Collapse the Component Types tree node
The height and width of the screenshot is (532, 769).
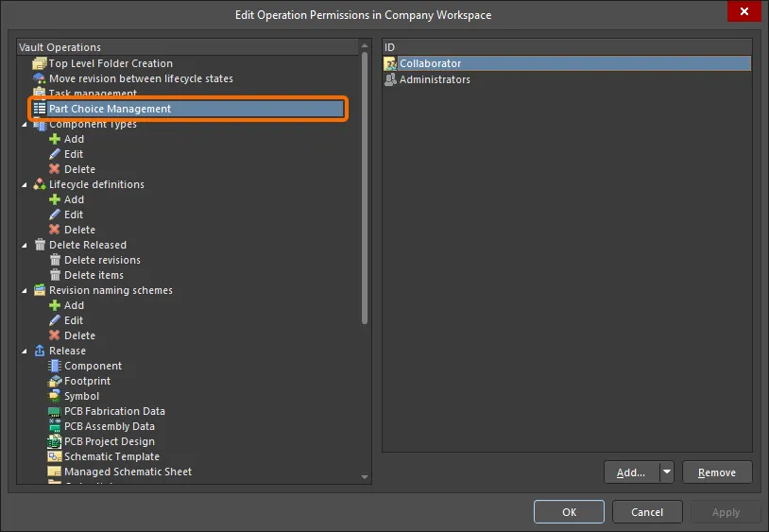[x=24, y=125]
